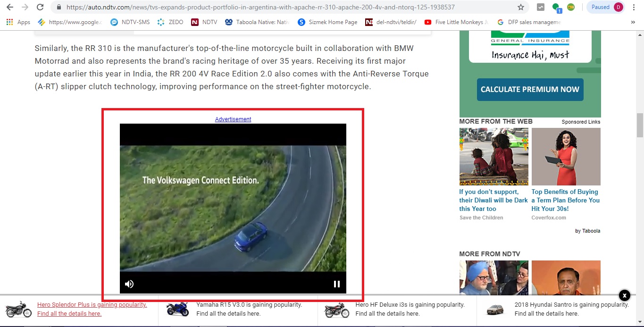Viewport: 644px width, 327px height.
Task: Open the Taboola Native bookmark
Action: [258, 22]
